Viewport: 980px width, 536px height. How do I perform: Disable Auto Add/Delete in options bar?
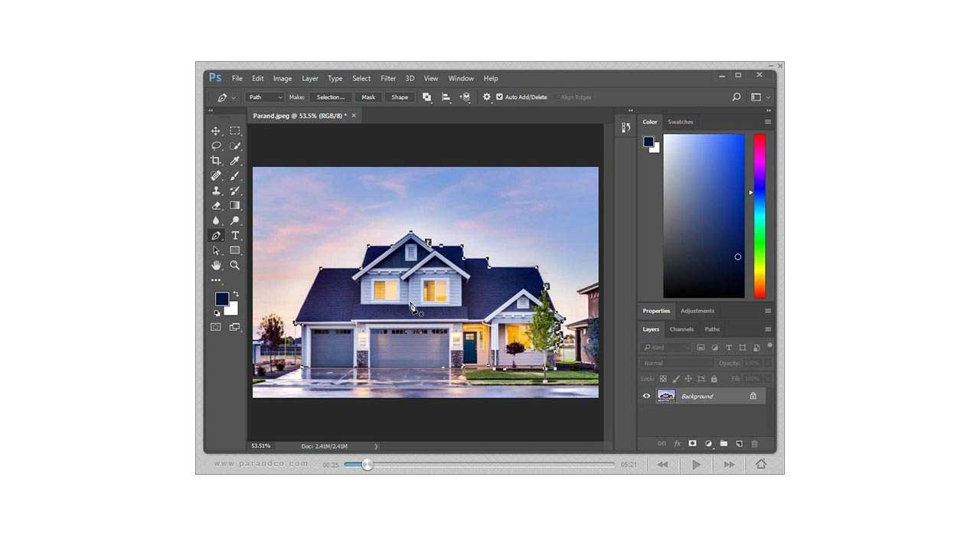tap(498, 97)
